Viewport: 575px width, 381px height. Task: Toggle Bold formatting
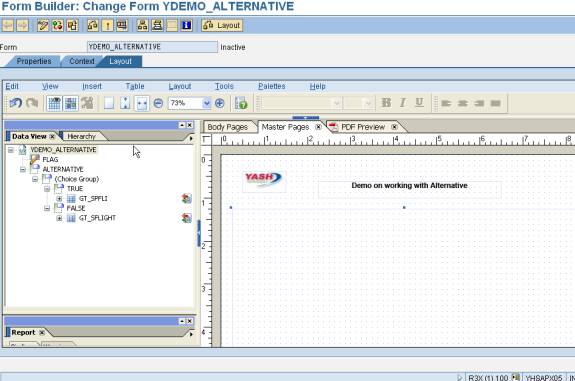[x=386, y=103]
